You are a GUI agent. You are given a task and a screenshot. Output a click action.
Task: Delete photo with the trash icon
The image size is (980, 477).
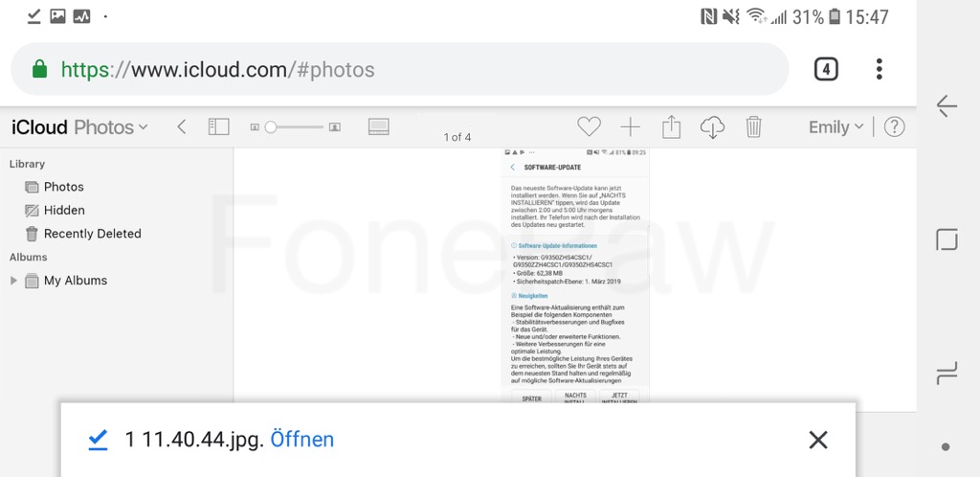(753, 126)
